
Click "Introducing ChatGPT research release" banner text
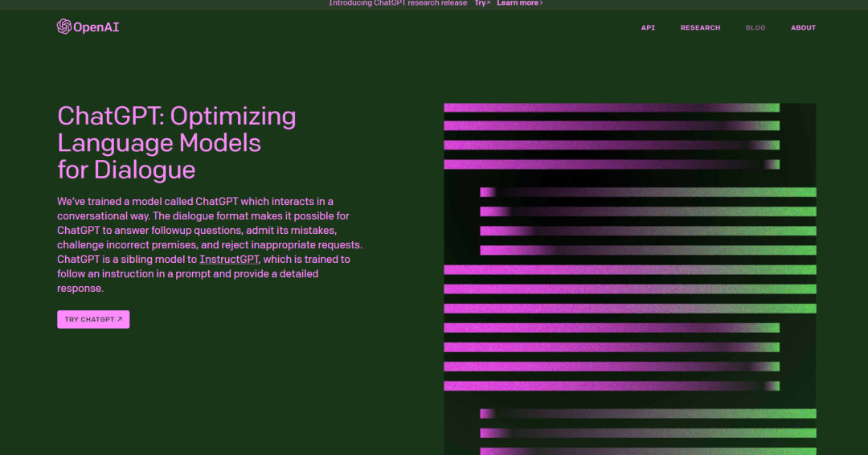398,3
